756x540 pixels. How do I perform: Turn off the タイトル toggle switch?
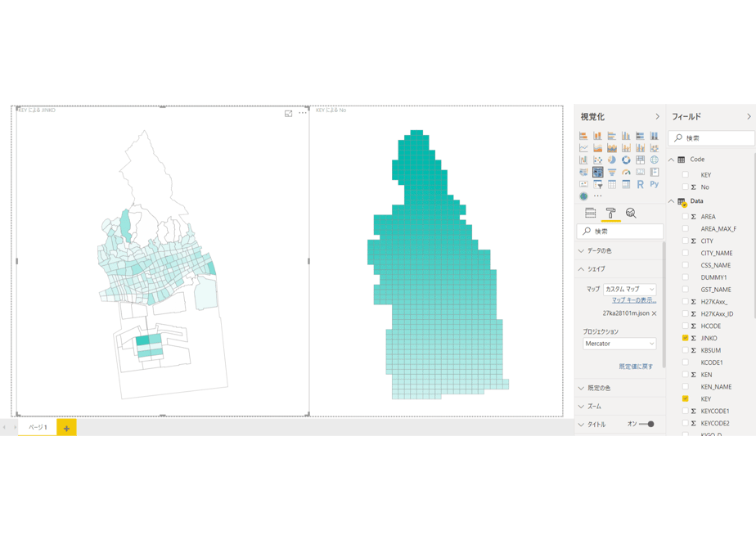click(x=646, y=425)
